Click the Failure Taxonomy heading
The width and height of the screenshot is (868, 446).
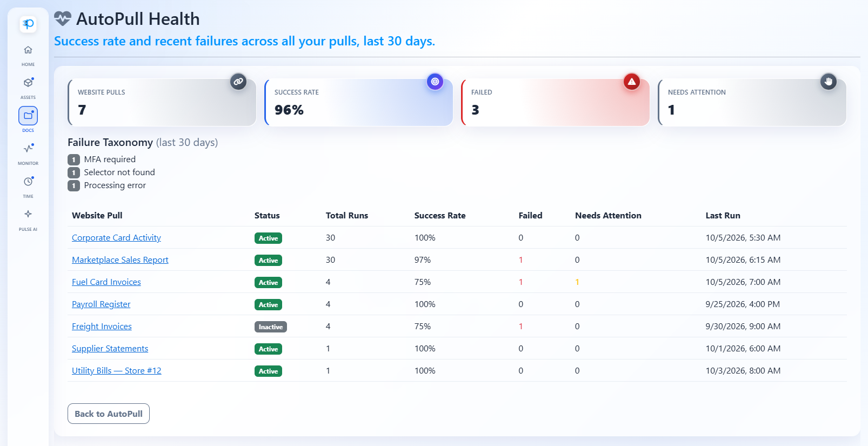tap(143, 143)
